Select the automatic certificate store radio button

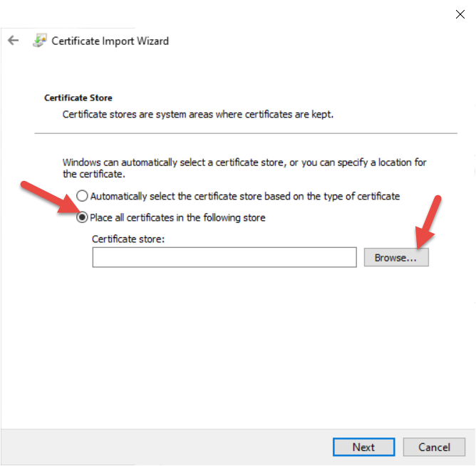coord(83,196)
